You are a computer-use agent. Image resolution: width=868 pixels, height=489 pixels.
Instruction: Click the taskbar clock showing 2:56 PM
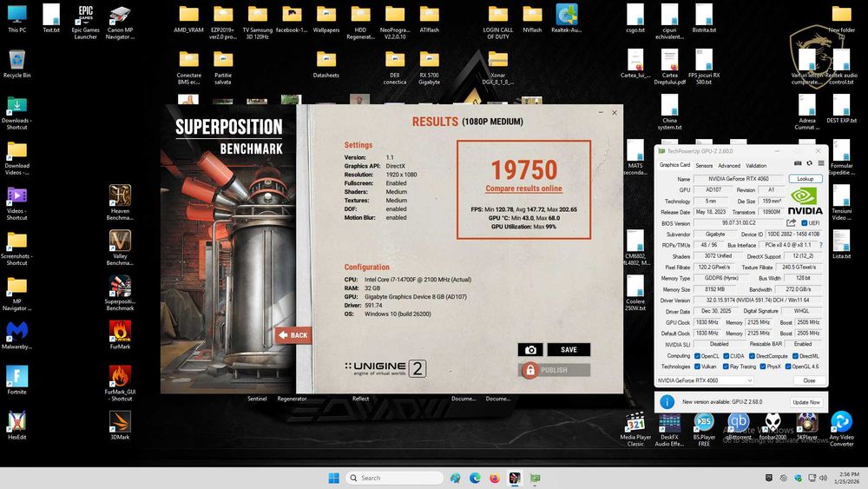[x=849, y=478]
